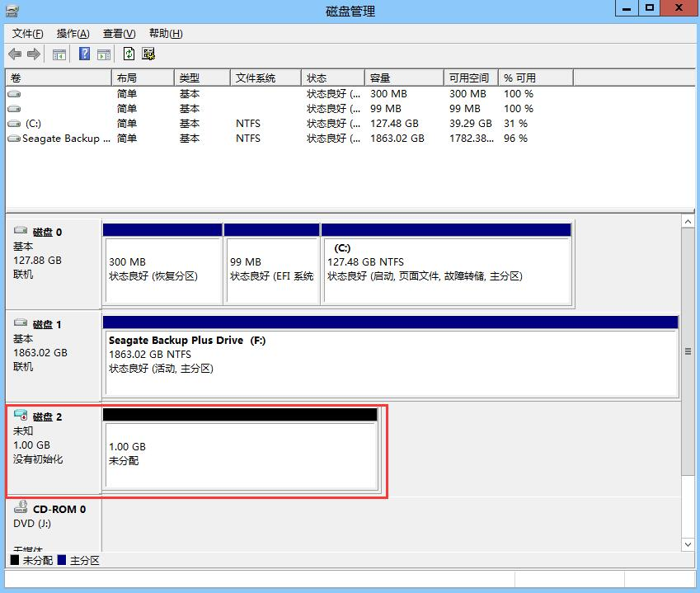Select the uninitialized 磁盘 2 disk icon
This screenshot has height=593, width=700.
(x=21, y=416)
